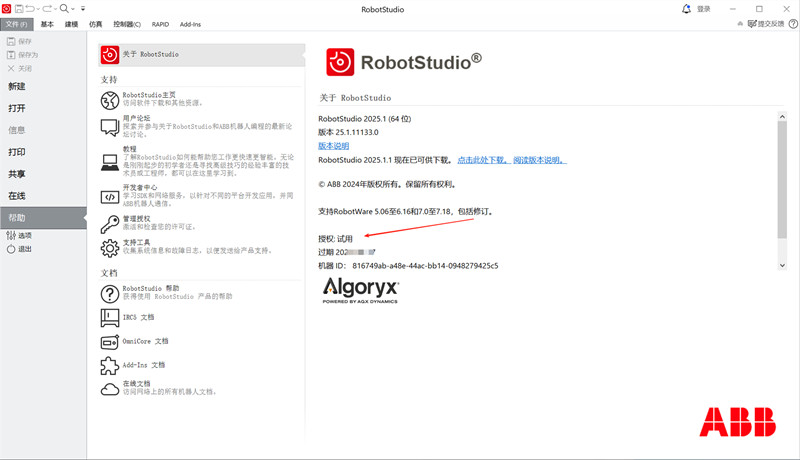Open the search options dropdown arrow
The image size is (800, 460).
click(72, 9)
